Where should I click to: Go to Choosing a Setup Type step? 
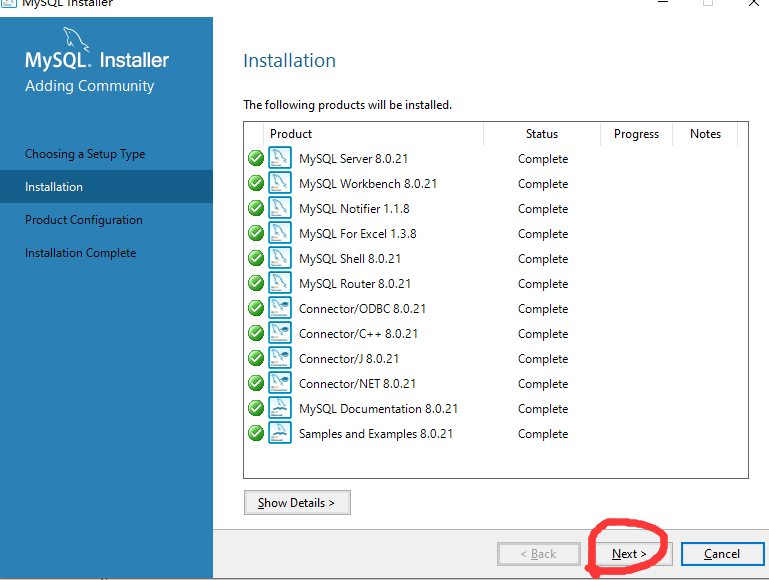click(85, 154)
